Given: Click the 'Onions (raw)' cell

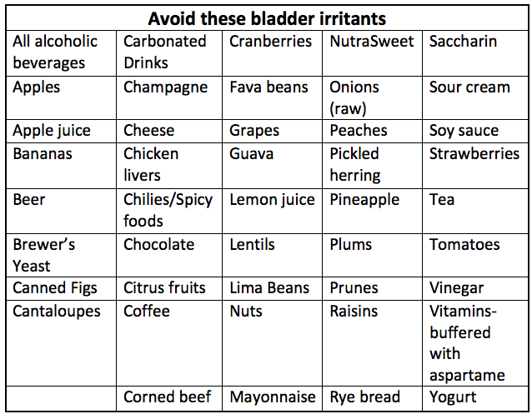Looking at the screenshot, I should (354, 97).
